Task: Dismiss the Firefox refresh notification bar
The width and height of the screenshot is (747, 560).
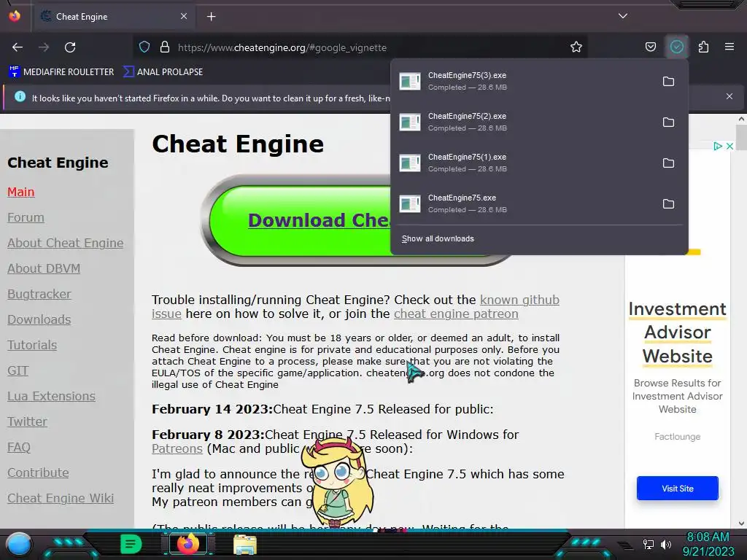Action: point(729,97)
